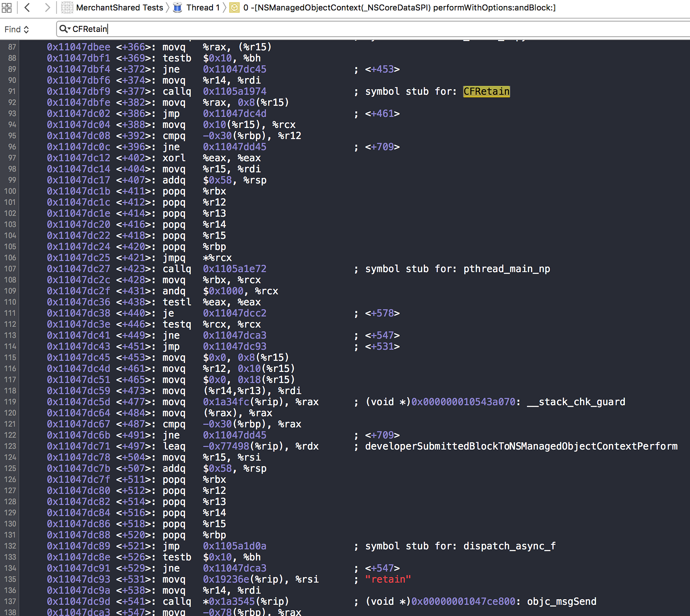Open the related items grid menu
The width and height of the screenshot is (690, 616).
click(x=7, y=7)
